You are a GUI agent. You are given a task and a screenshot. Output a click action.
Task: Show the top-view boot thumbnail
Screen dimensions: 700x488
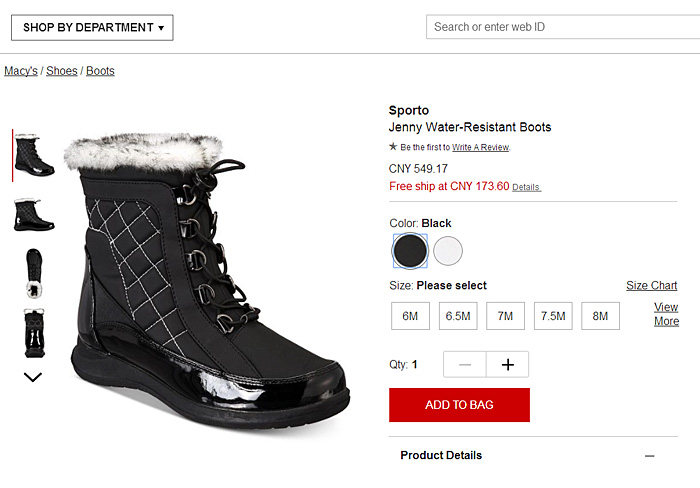[34, 273]
